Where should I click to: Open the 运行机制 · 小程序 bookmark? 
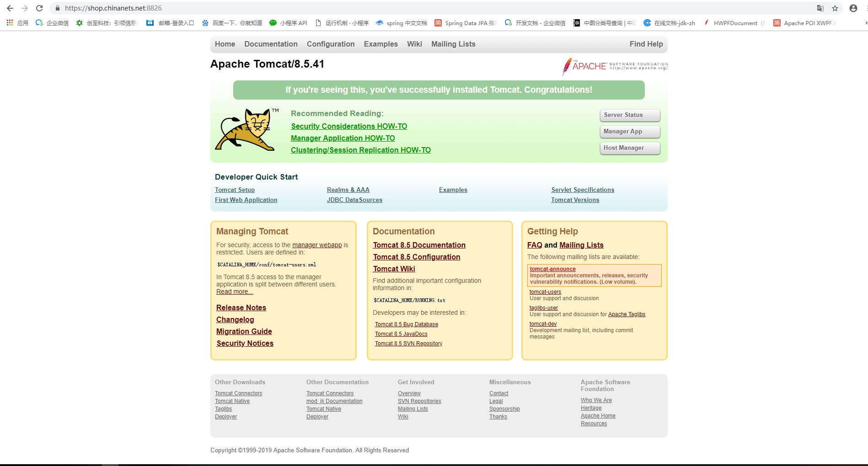click(342, 23)
